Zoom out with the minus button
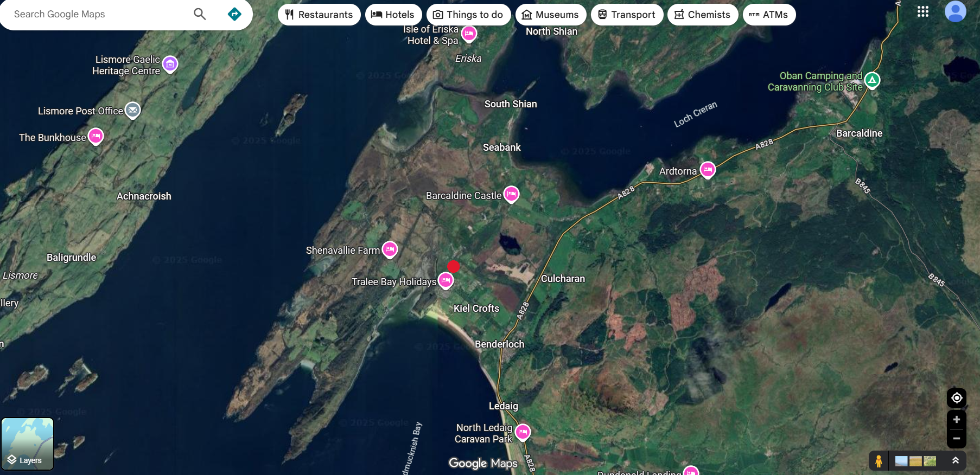Image resolution: width=980 pixels, height=475 pixels. click(x=956, y=439)
